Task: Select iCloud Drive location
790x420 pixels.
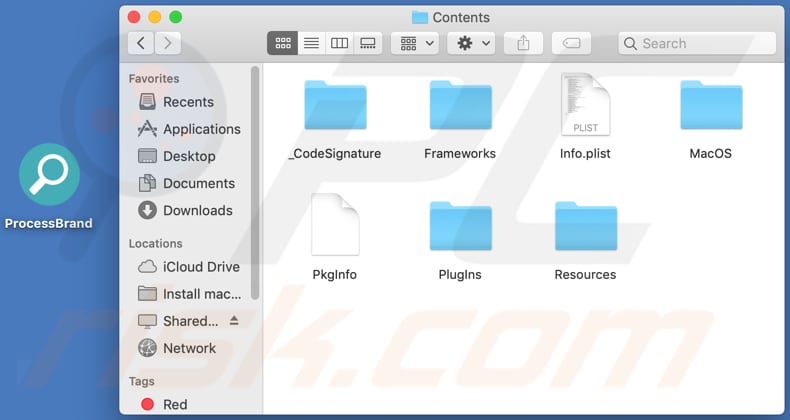Action: coord(190,266)
